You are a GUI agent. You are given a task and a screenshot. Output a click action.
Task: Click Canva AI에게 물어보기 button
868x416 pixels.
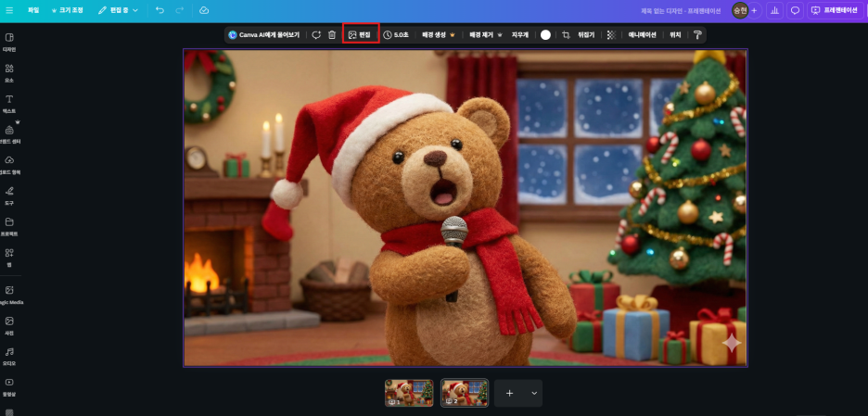[x=264, y=35]
